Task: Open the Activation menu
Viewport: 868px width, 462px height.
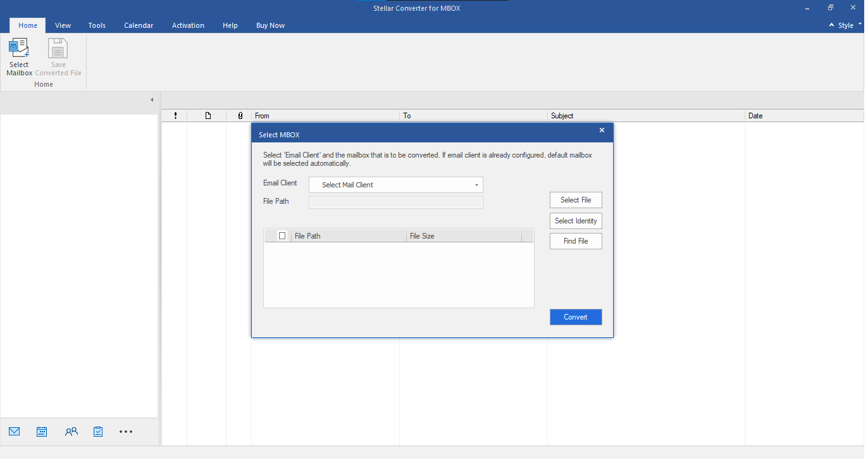Action: pos(188,25)
